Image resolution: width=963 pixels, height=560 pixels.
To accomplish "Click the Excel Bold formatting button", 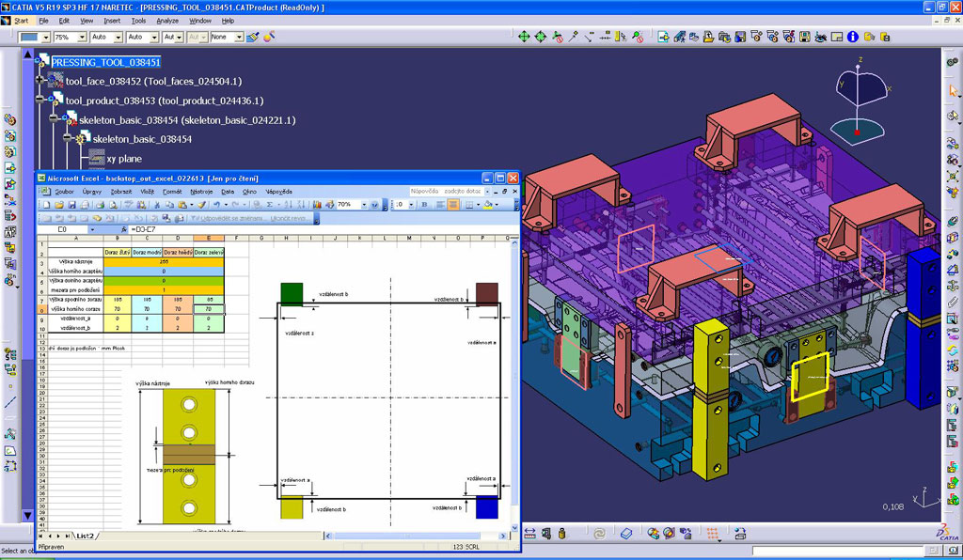I will point(423,204).
